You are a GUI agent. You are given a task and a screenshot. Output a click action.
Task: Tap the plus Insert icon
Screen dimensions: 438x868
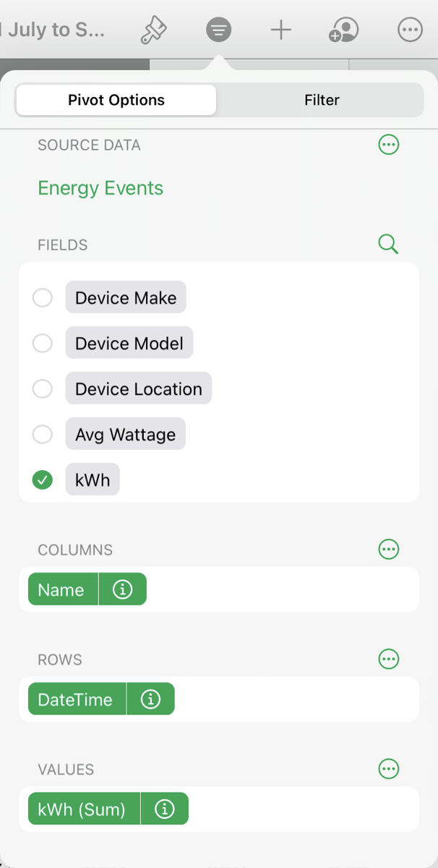(x=280, y=30)
